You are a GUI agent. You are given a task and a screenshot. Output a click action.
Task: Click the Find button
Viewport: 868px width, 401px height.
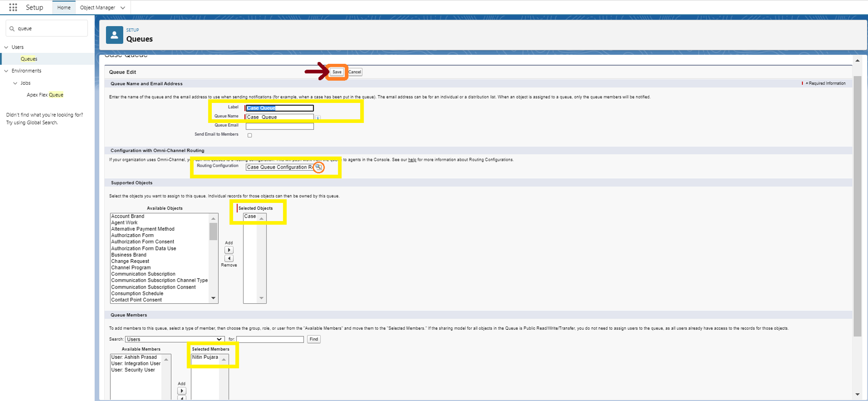(314, 339)
